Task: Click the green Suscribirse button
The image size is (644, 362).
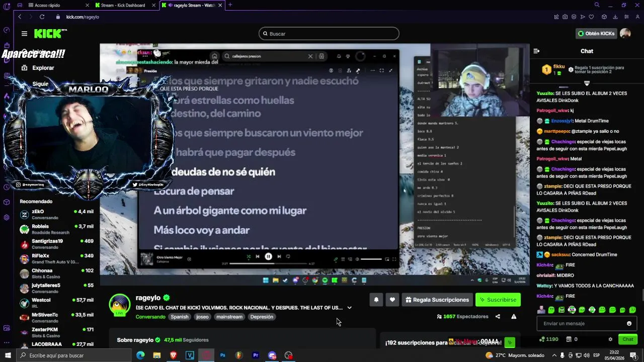Action: pyautogui.click(x=498, y=300)
